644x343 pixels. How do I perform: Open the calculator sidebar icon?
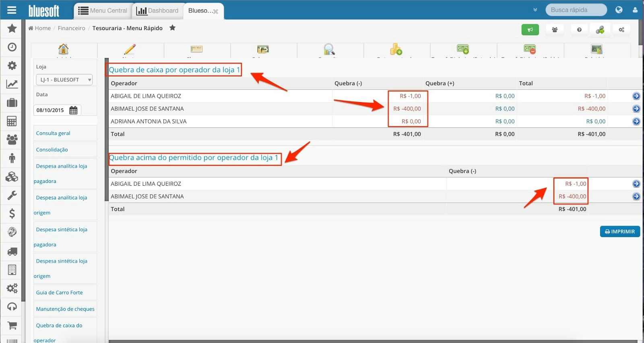point(12,121)
